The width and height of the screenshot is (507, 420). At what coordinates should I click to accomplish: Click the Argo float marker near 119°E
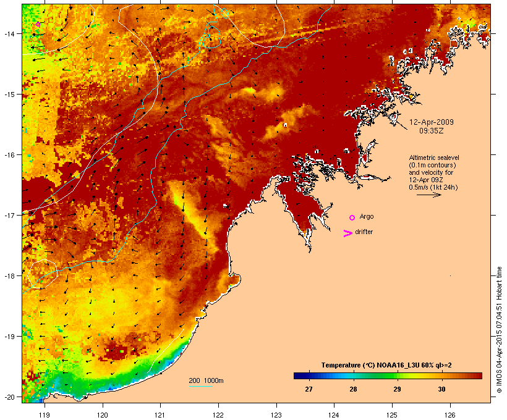[x=38, y=24]
